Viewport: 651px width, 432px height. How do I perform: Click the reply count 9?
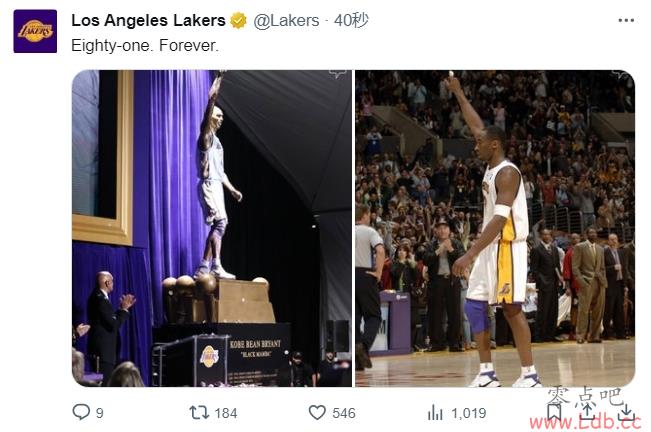click(x=100, y=413)
